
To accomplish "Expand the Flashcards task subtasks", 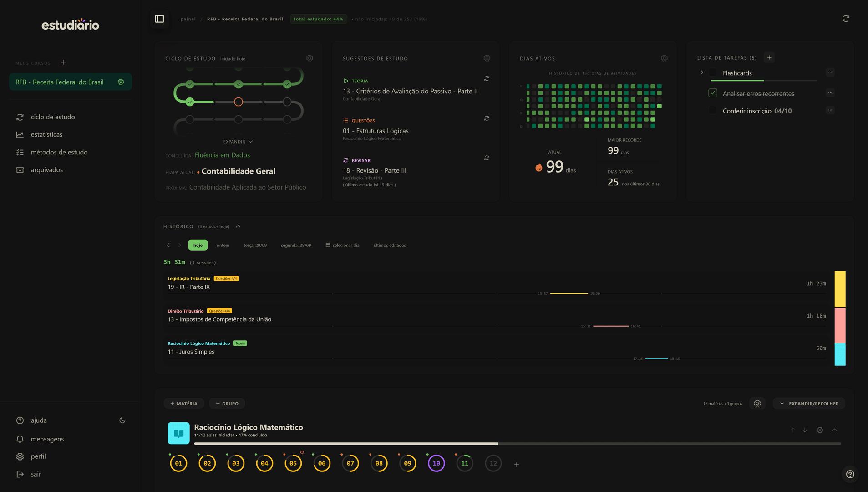I will (x=702, y=72).
